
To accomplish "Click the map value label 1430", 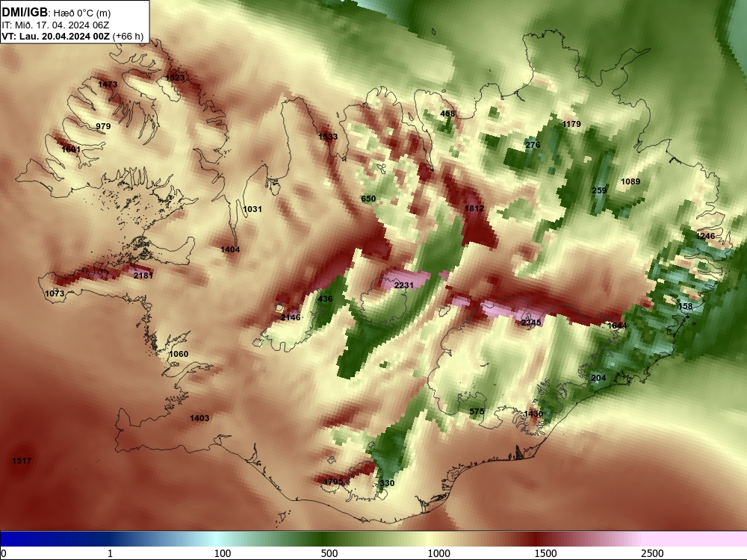I will pyautogui.click(x=533, y=414).
